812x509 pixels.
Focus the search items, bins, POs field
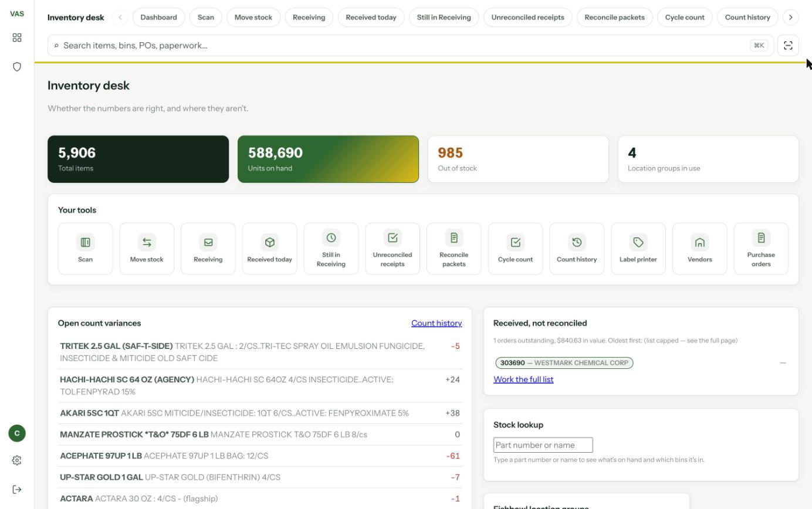[x=411, y=45]
